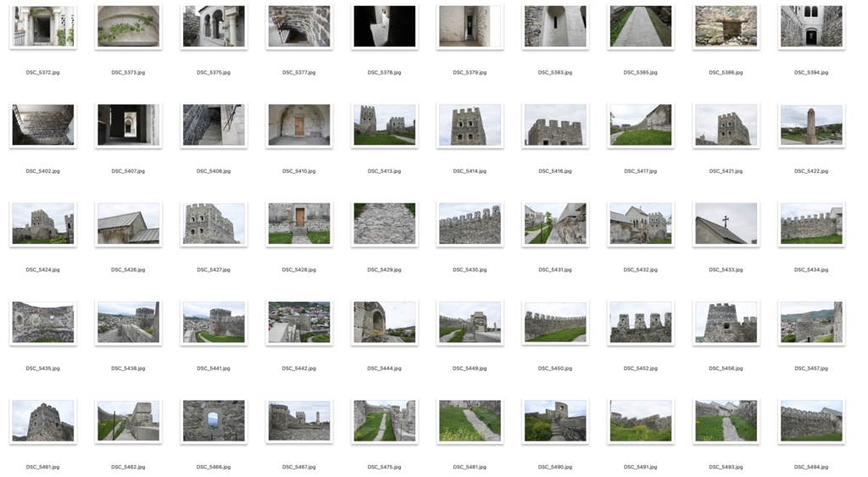Select the DSC_5414.jpg label text
The image size is (868, 477).
tap(470, 171)
